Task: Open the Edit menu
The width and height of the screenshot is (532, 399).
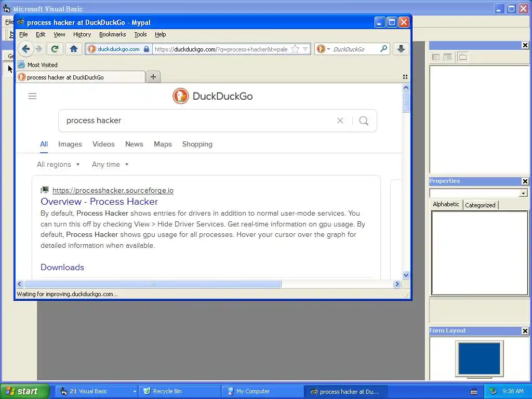Action: pos(41,34)
